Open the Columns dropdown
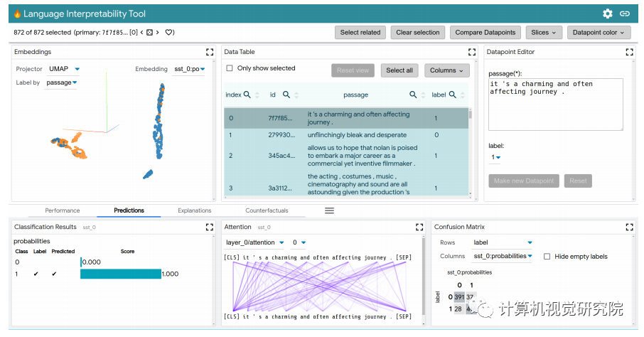 446,70
